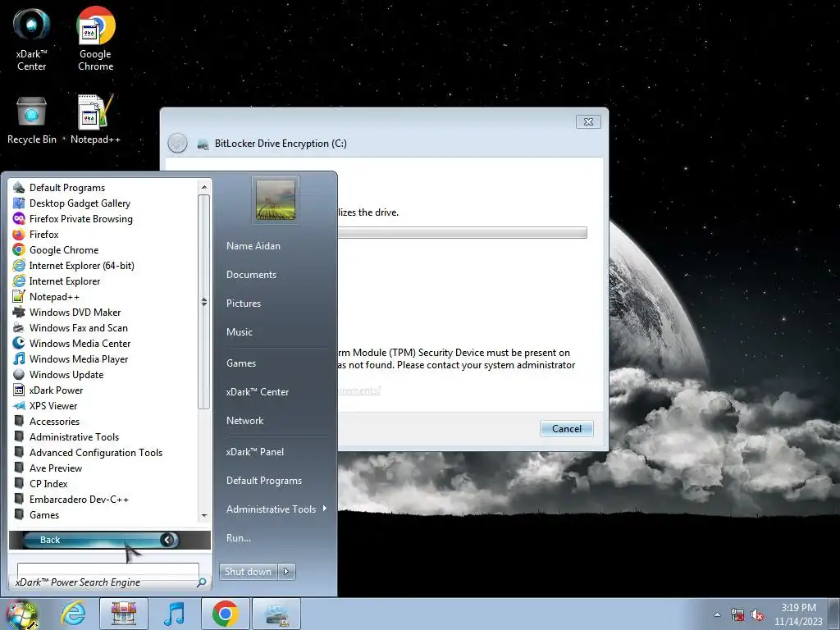The image size is (840, 630).
Task: Expand Embarcadero Dev-C++ folder
Action: pyautogui.click(x=71, y=498)
